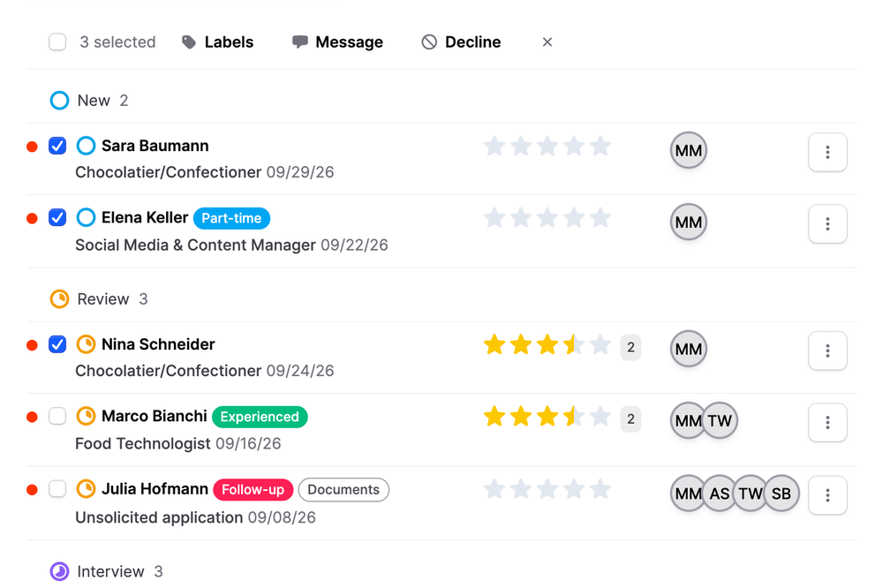Click the Documents label badge
The height and width of the screenshot is (588, 883).
click(x=343, y=489)
